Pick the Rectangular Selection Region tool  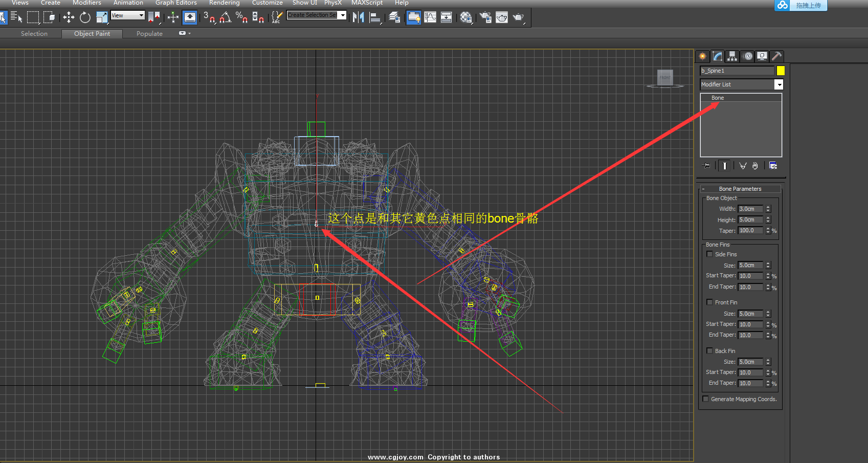33,17
